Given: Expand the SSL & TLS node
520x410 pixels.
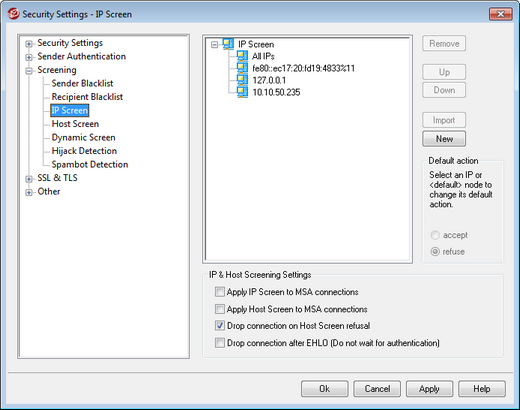Looking at the screenshot, I should point(29,179).
